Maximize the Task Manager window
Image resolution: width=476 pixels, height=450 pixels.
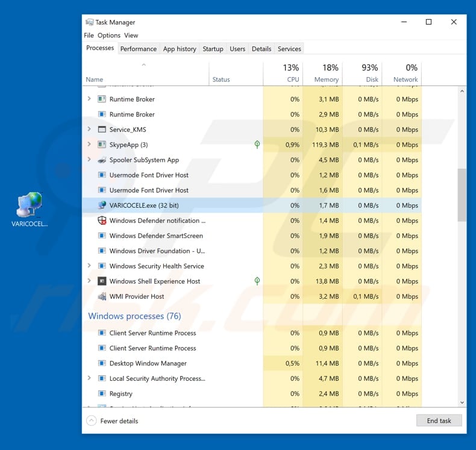tap(428, 22)
